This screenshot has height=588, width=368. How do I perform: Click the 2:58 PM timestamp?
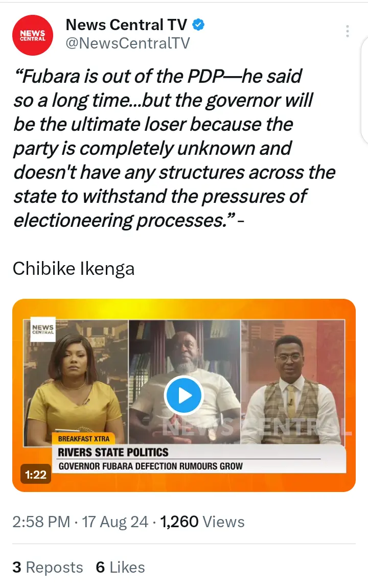41,522
